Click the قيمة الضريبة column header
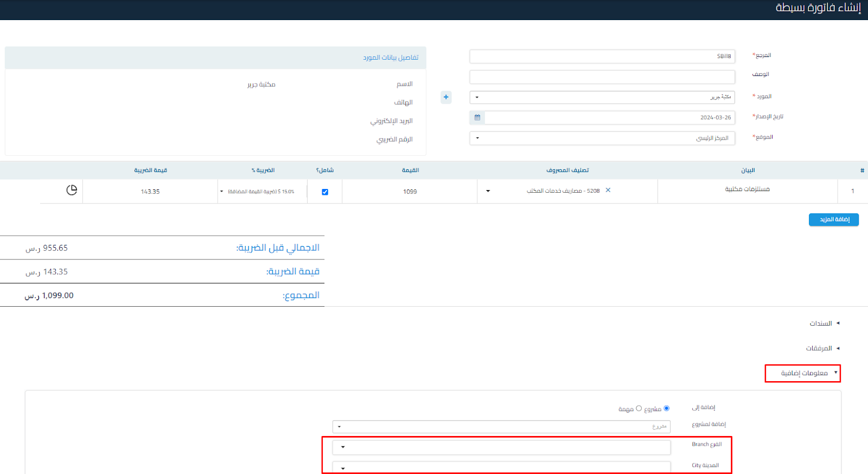Image resolution: width=868 pixels, height=474 pixels. coord(150,170)
